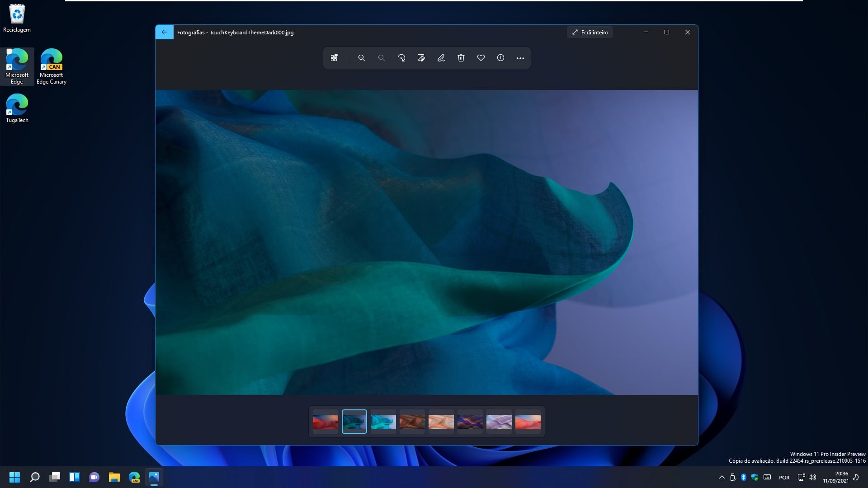
Task: Select the light cyan thumbnail
Action: tap(383, 422)
